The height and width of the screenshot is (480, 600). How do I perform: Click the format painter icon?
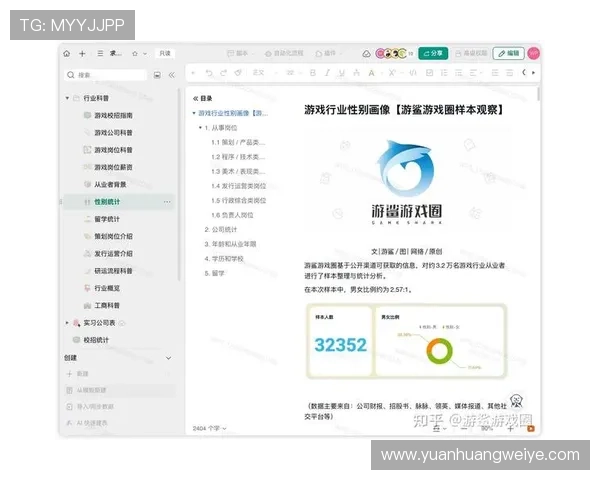point(238,73)
